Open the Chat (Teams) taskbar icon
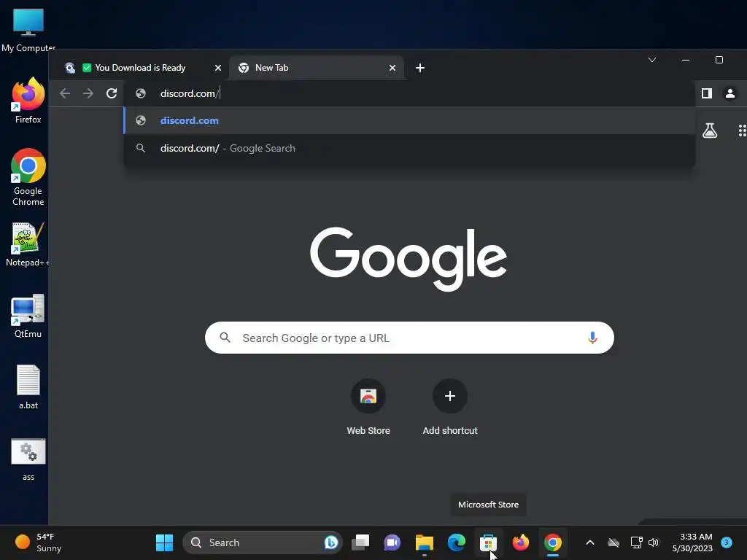This screenshot has height=560, width=747. tap(392, 542)
